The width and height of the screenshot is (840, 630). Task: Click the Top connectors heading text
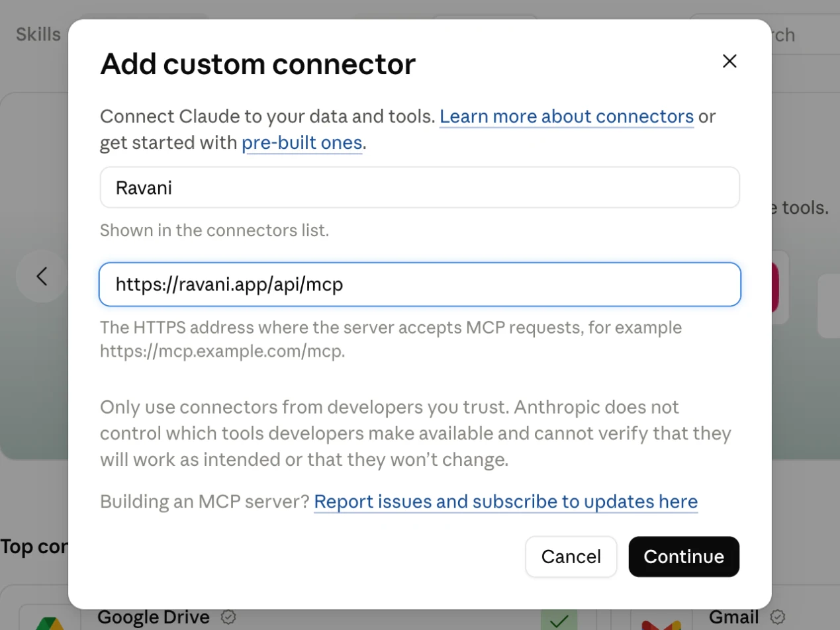[34, 547]
